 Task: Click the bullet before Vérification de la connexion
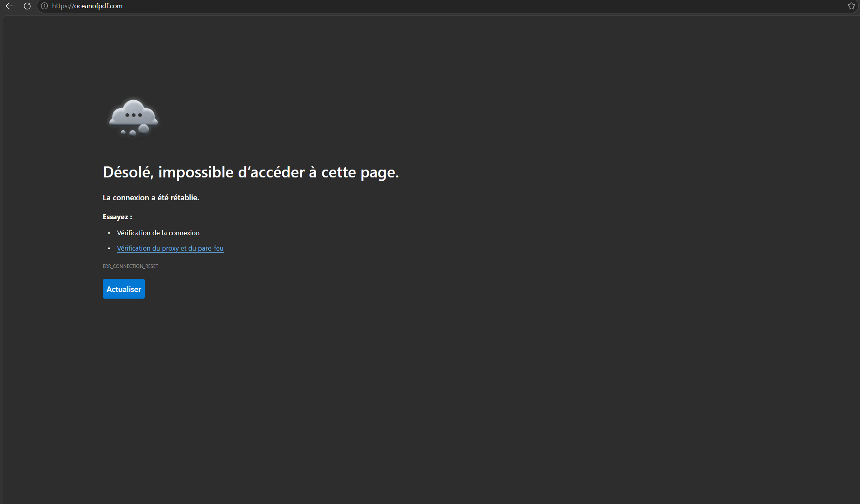point(109,233)
